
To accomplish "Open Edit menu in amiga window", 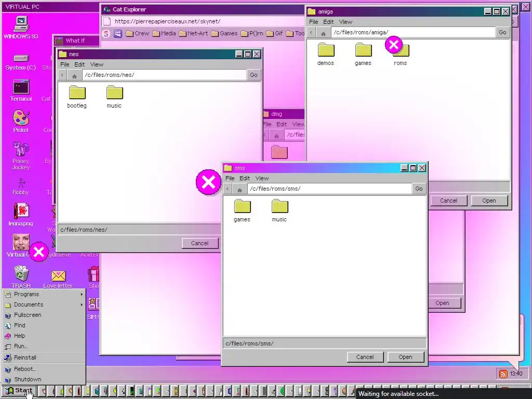I will [328, 22].
